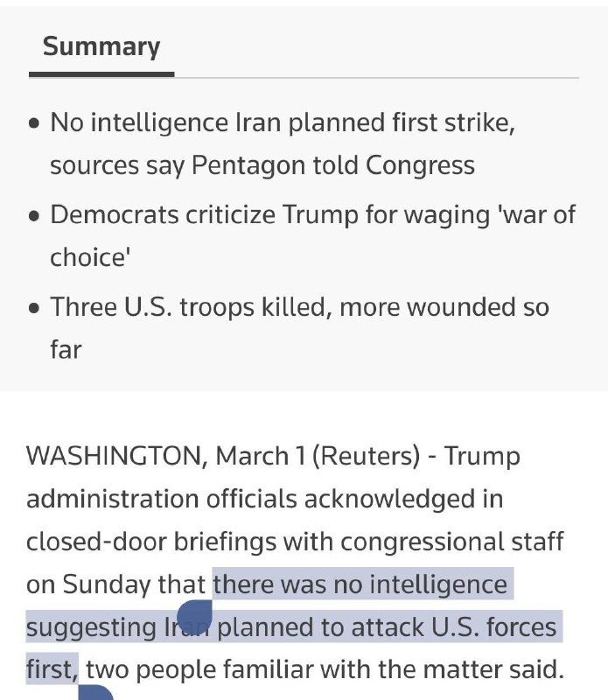Tap the start text selection handle
This screenshot has height=700, width=608.
click(x=193, y=616)
